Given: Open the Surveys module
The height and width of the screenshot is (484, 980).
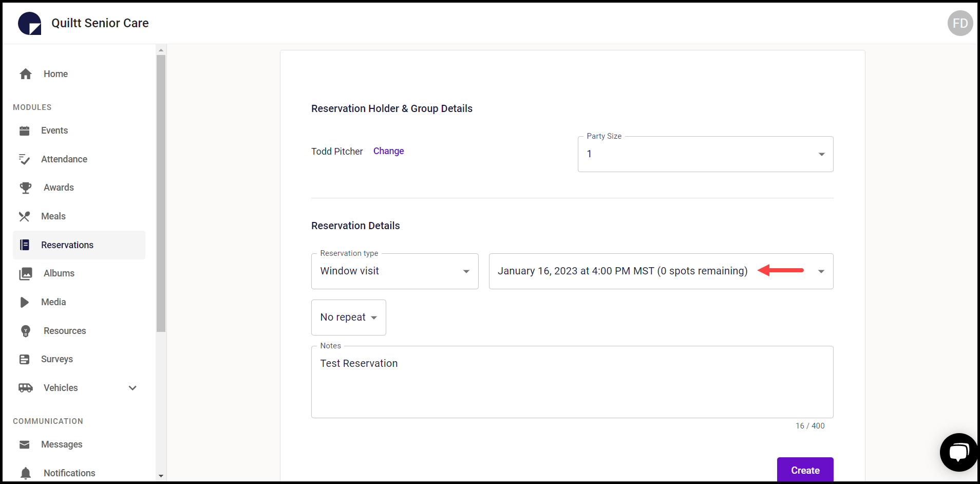Looking at the screenshot, I should [x=79, y=359].
